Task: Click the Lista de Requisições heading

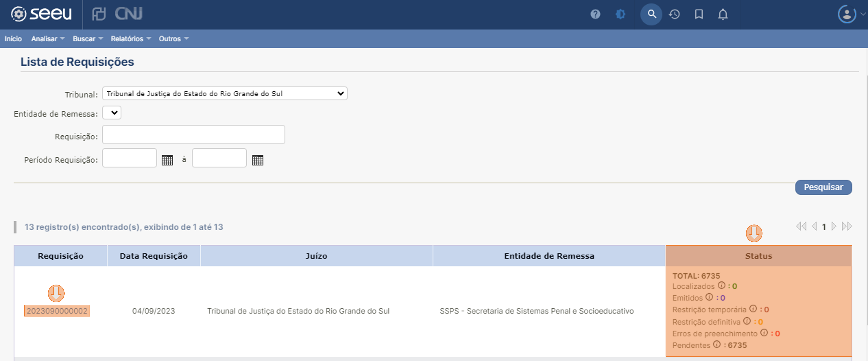Action: [77, 62]
